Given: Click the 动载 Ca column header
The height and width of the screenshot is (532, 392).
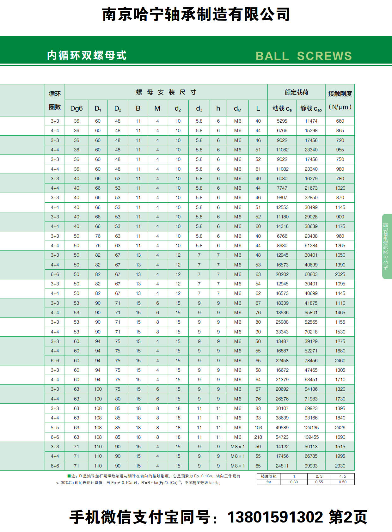Looking at the screenshot, I should pos(282,108).
